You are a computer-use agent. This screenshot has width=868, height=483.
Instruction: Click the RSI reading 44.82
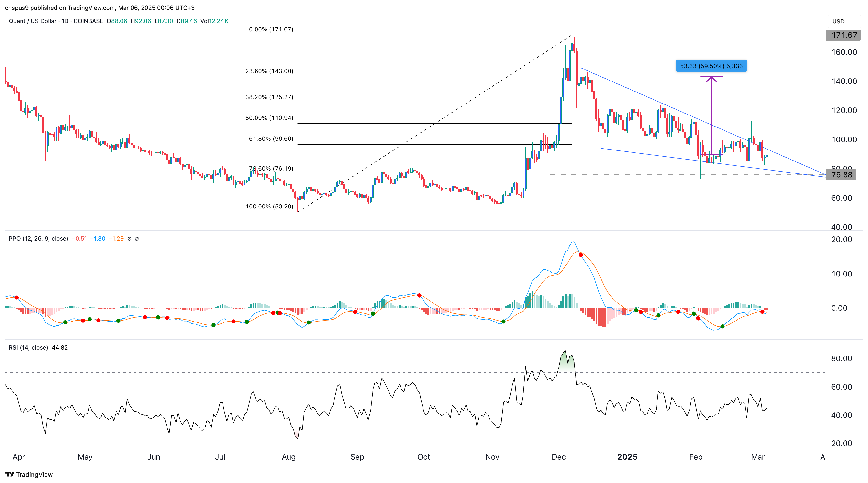60,347
